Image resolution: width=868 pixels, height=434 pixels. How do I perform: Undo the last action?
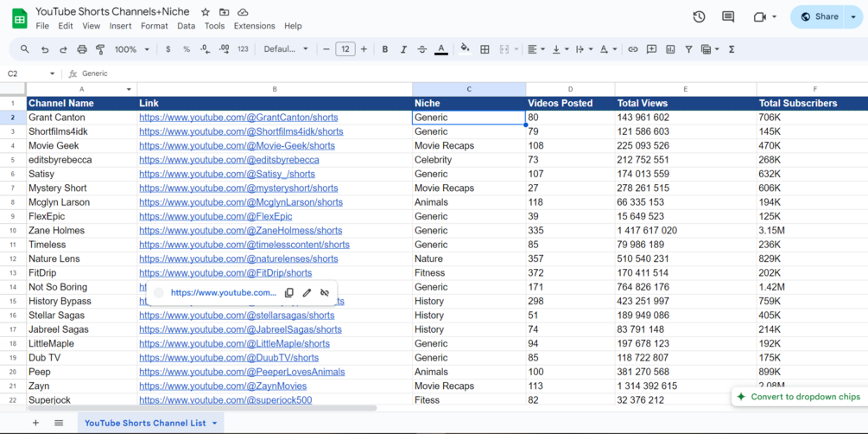[45, 49]
